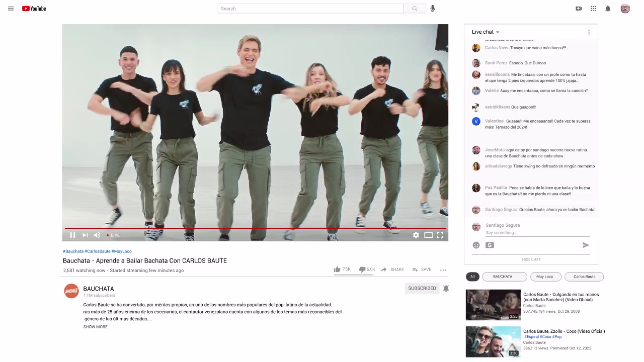Open the notifications bell in the header
644x362 pixels.
[x=608, y=9]
